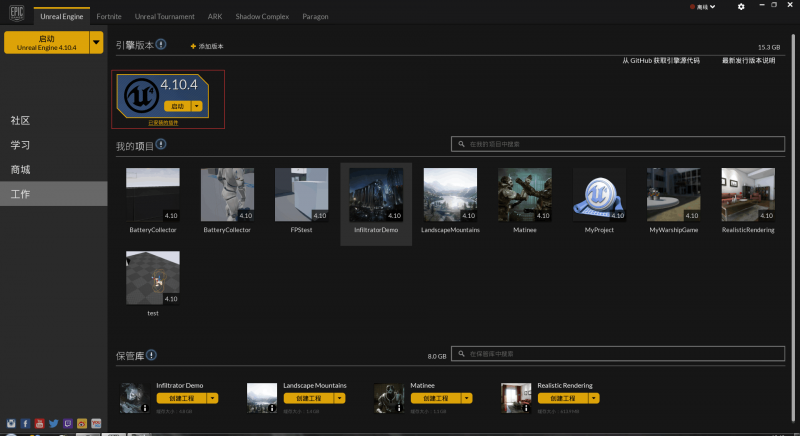Click 创建工程 for Infiltrator Demo
This screenshot has width=800, height=436.
click(182, 398)
